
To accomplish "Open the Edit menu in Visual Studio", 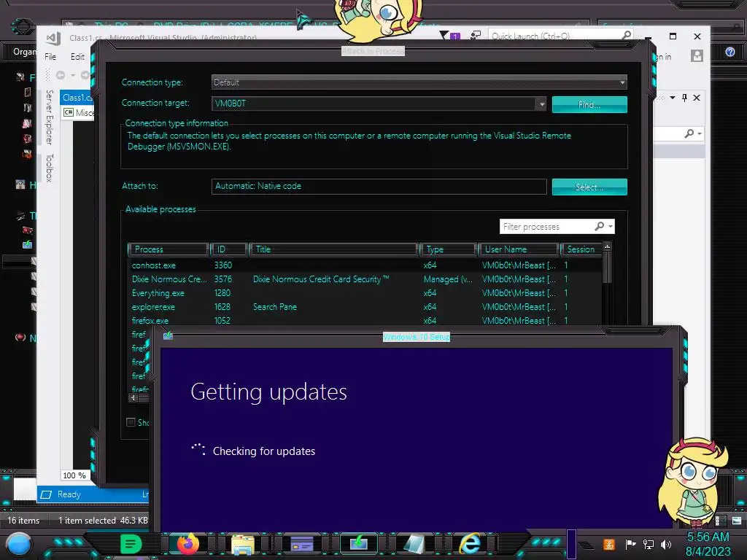I will click(x=77, y=57).
